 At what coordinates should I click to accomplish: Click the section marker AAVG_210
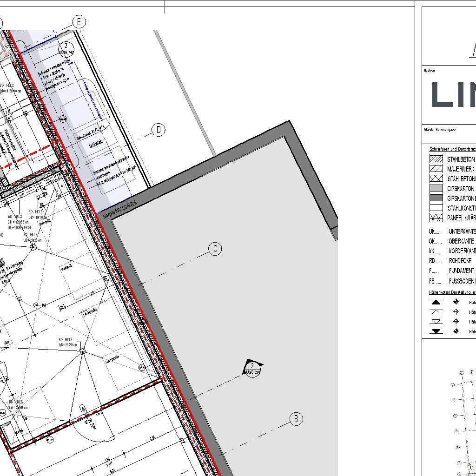point(252,369)
